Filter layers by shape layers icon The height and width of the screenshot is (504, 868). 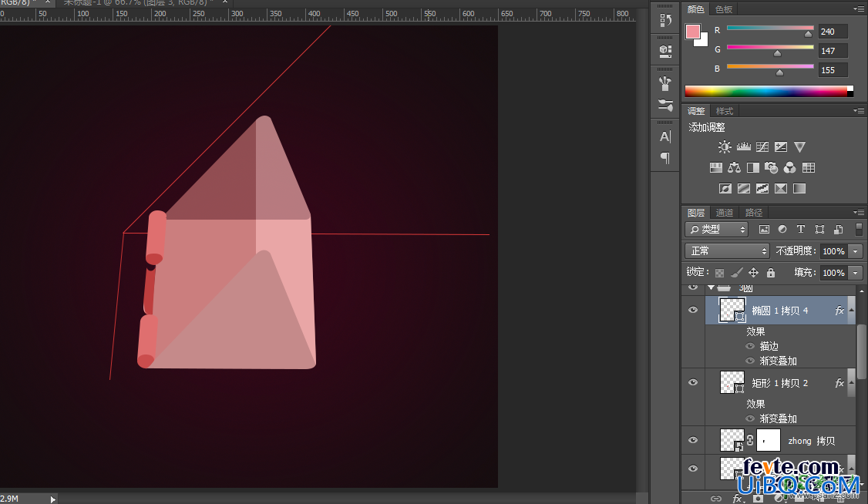point(820,229)
